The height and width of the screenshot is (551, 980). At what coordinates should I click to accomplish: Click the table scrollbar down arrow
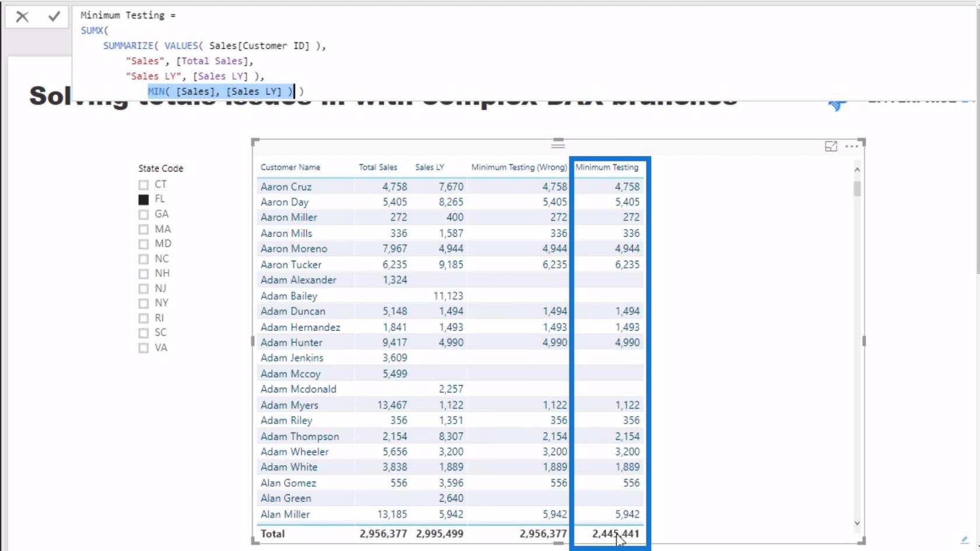click(x=857, y=523)
